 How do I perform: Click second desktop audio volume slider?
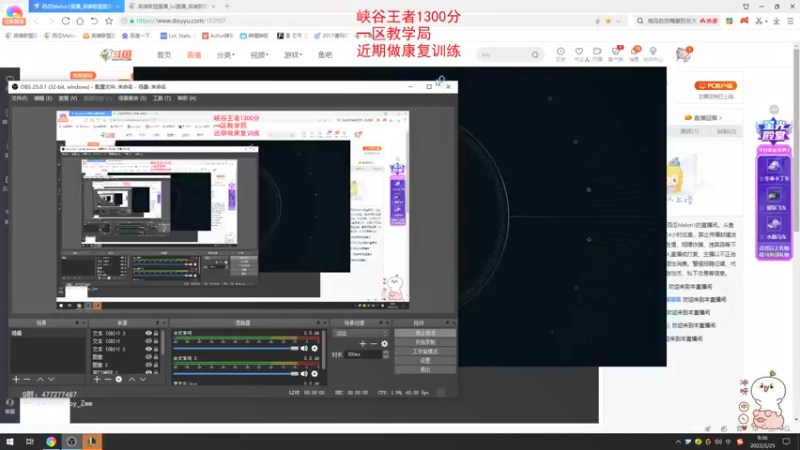click(236, 374)
